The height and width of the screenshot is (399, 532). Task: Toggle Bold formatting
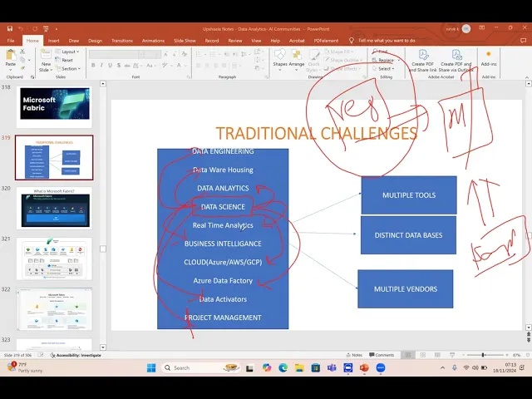(x=93, y=65)
